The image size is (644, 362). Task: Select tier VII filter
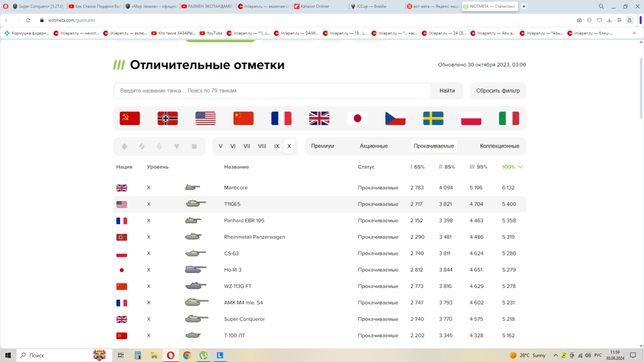tap(247, 146)
